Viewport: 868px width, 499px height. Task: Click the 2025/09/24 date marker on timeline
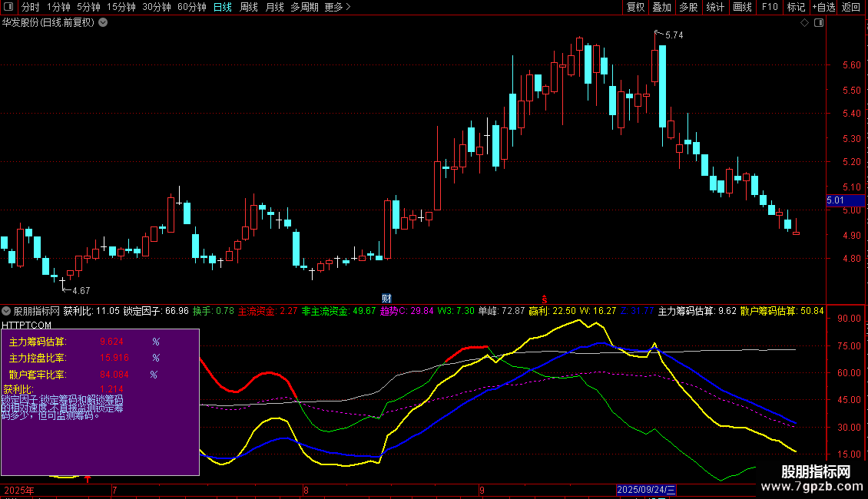click(646, 490)
